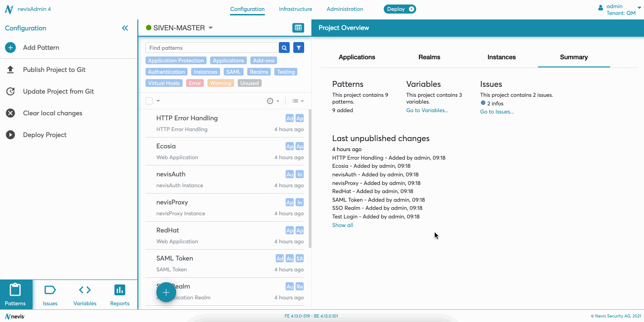The height and width of the screenshot is (322, 644).
Task: Switch to the Administration top menu
Action: pyautogui.click(x=345, y=9)
